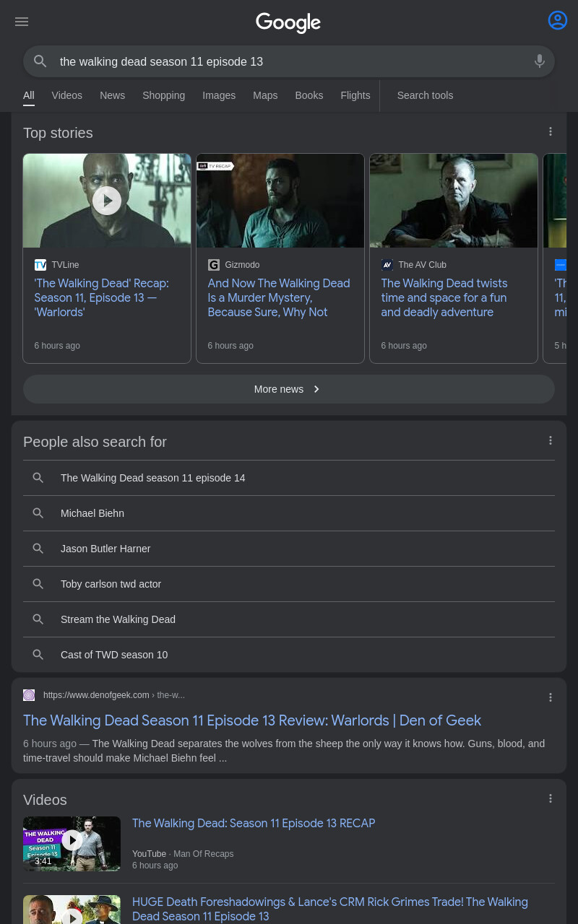Open People also search for options menu

pyautogui.click(x=551, y=440)
